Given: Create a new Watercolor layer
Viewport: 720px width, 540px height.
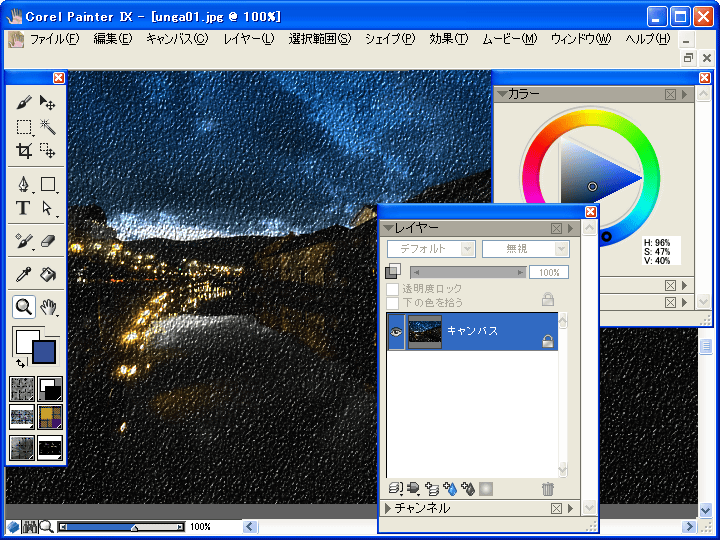Looking at the screenshot, I should (450, 489).
